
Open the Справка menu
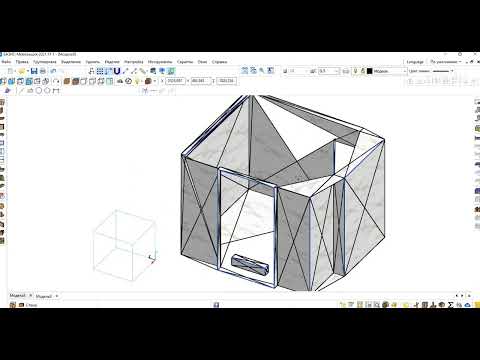(219, 62)
